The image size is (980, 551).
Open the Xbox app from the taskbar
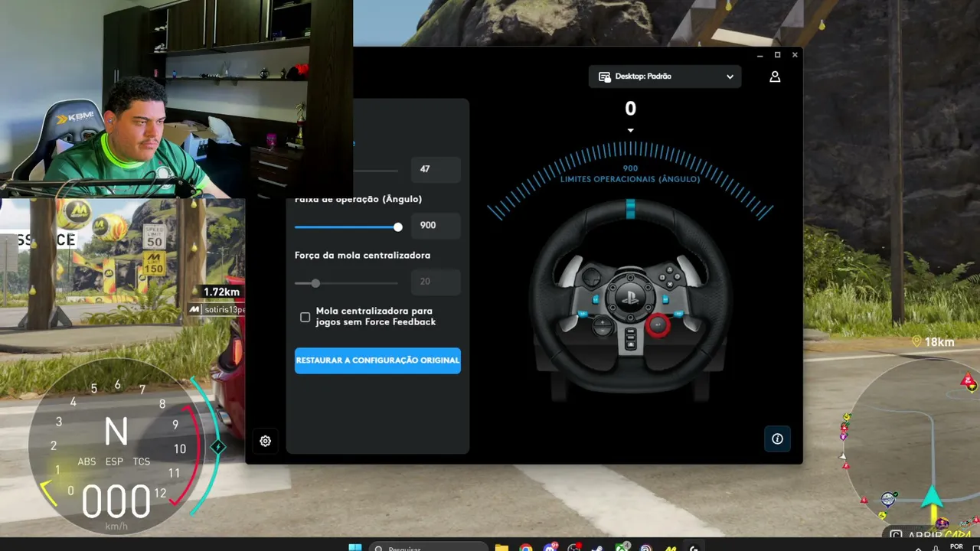622,547
